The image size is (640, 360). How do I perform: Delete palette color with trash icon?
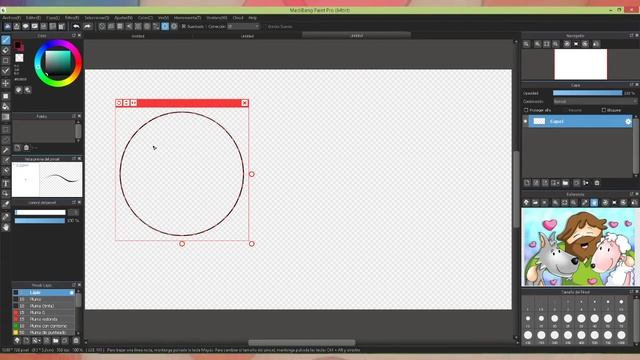pyautogui.click(x=26, y=148)
